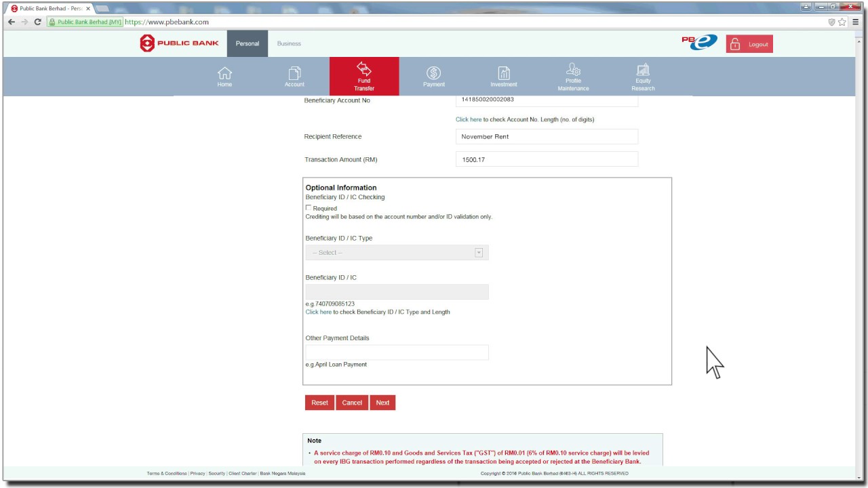868x488 pixels.
Task: Open the Client Charter footer link
Action: coord(243,474)
